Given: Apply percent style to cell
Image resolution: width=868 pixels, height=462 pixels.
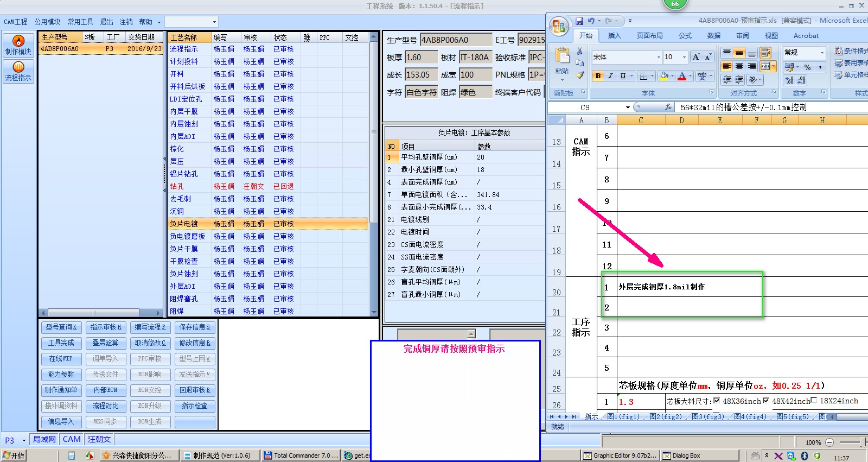Looking at the screenshot, I should [807, 67].
